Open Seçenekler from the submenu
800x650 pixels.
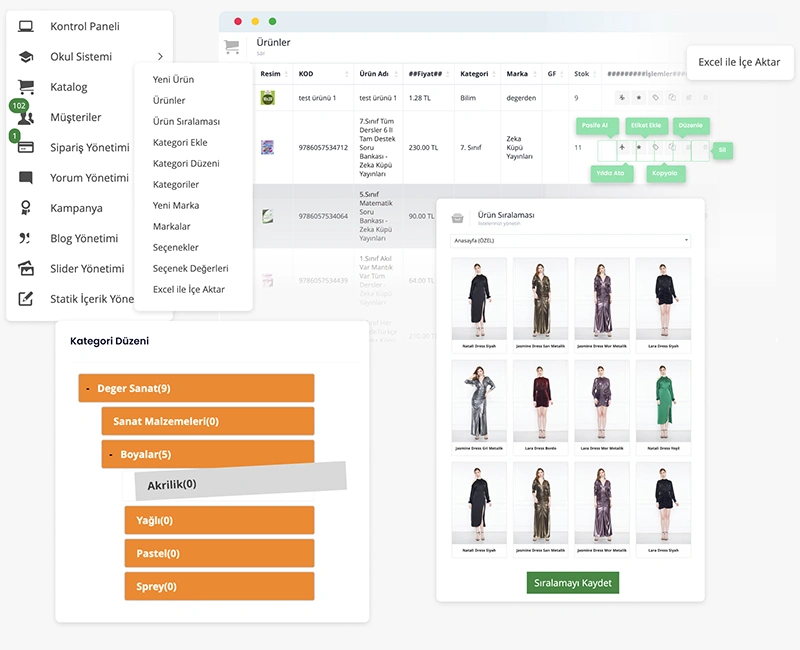(176, 247)
